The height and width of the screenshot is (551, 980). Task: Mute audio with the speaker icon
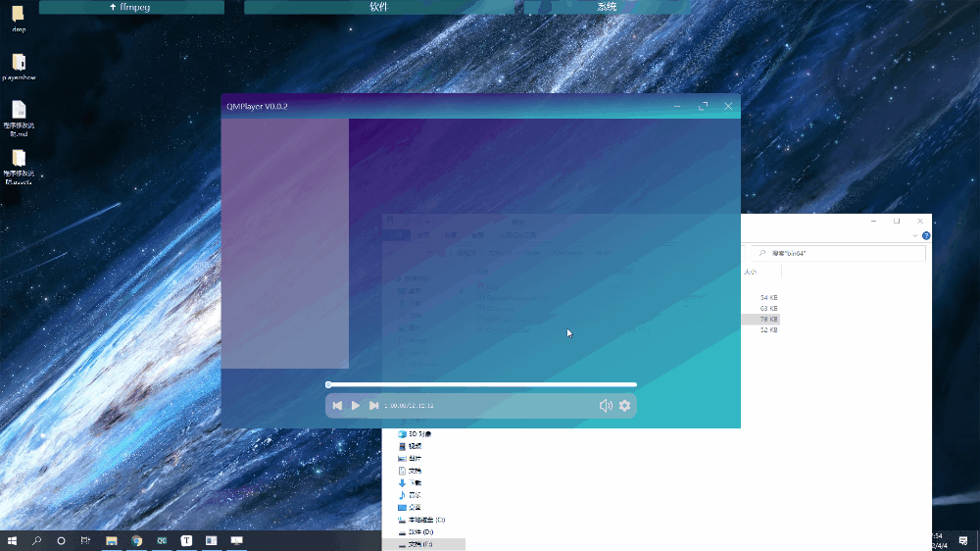pyautogui.click(x=606, y=406)
